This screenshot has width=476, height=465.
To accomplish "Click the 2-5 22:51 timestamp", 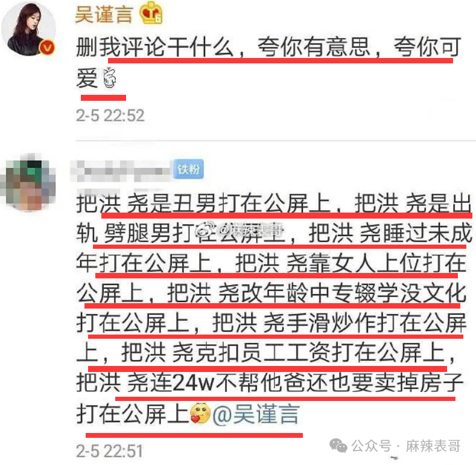I will 109,451.
